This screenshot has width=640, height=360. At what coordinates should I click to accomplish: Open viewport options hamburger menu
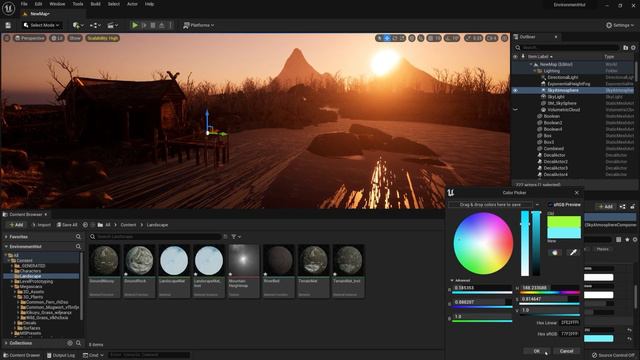[7, 38]
